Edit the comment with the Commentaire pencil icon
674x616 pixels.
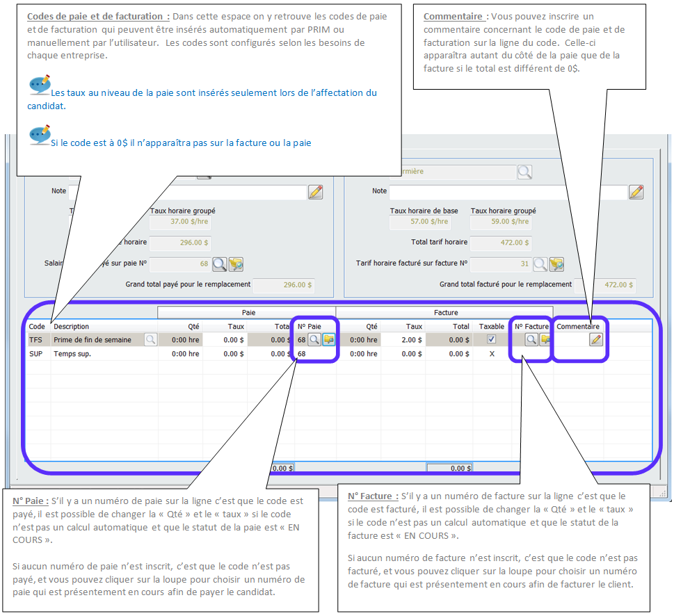pyautogui.click(x=596, y=340)
